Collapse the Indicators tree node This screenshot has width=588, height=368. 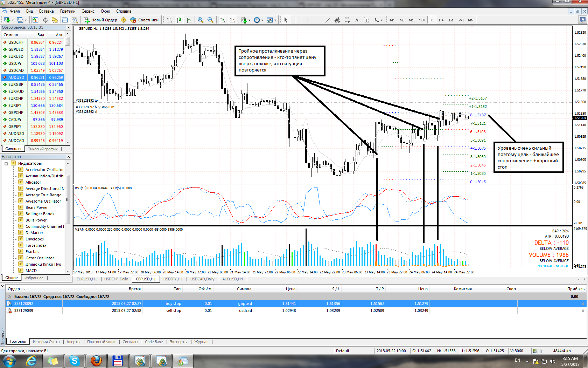6,163
